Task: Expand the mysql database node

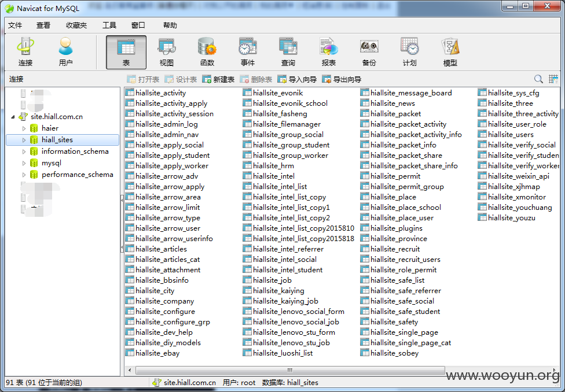Action: click(x=24, y=163)
